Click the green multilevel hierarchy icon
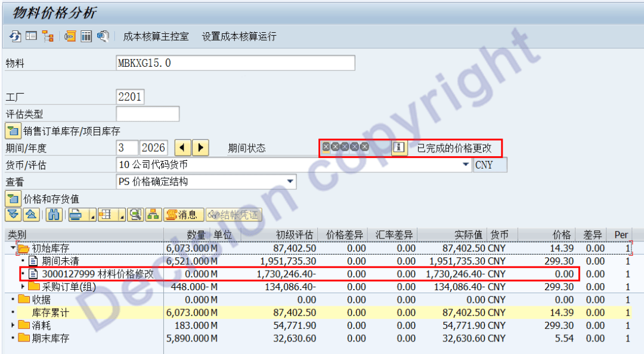 click(x=153, y=215)
